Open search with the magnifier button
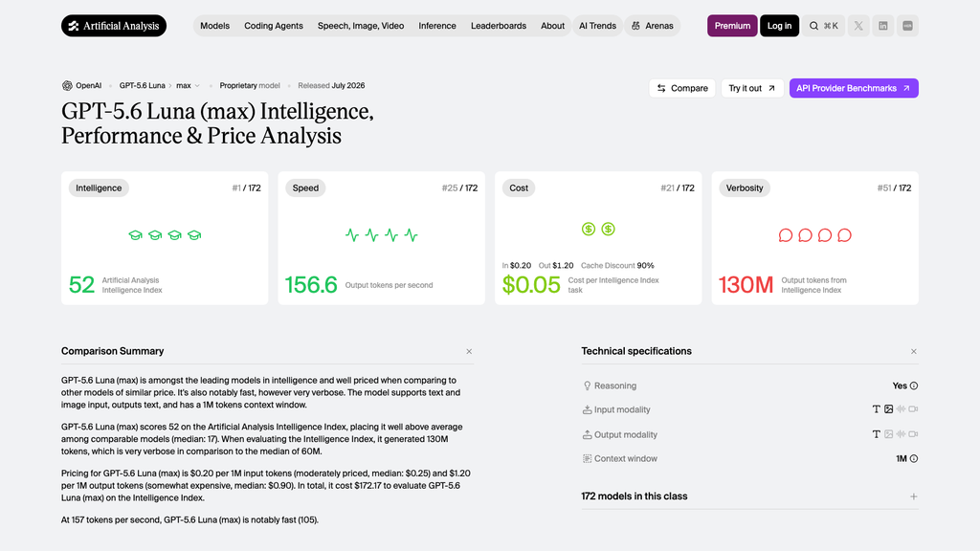The height and width of the screenshot is (551, 980). [x=823, y=26]
